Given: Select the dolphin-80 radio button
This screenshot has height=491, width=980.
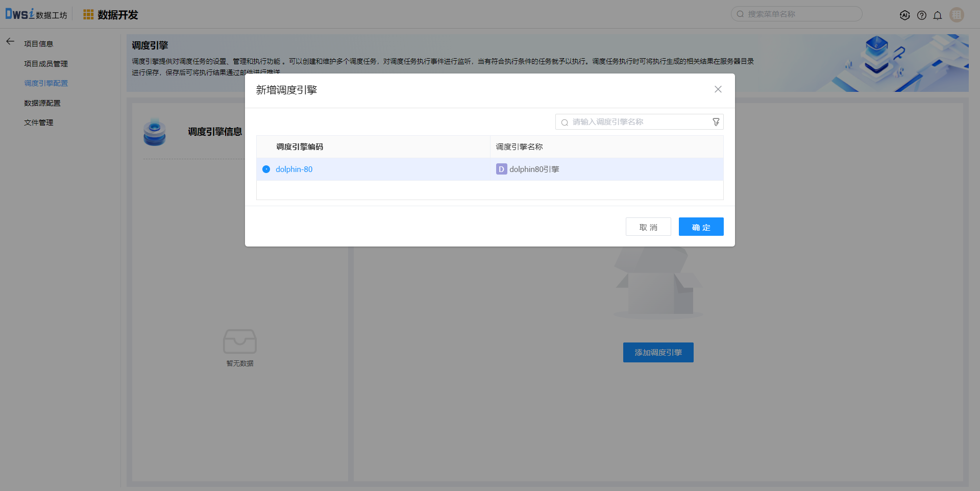Looking at the screenshot, I should 266,169.
